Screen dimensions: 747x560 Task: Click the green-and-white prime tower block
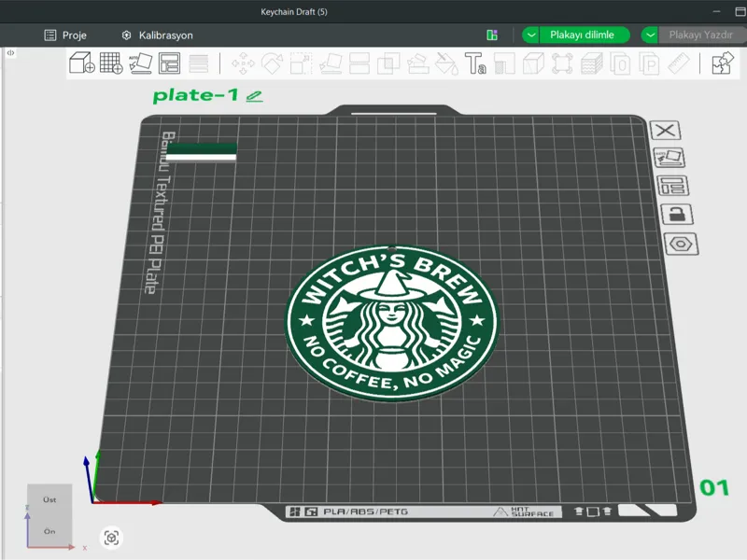click(x=201, y=153)
